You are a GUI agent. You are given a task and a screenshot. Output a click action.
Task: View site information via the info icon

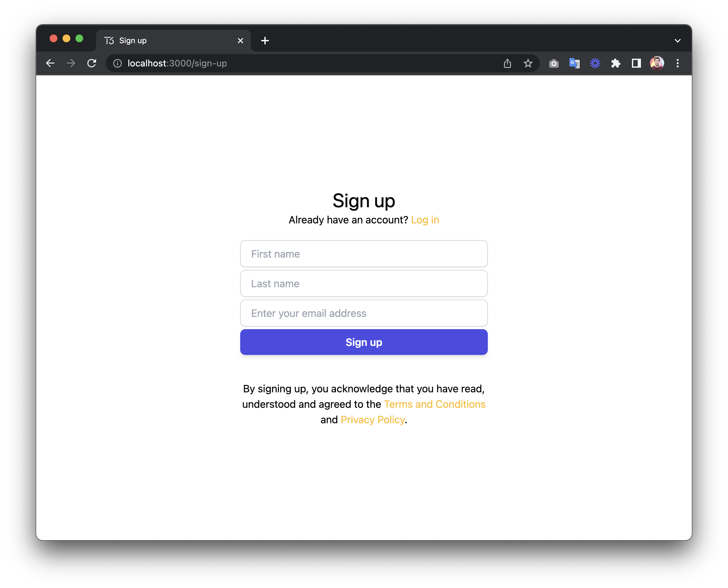click(117, 63)
